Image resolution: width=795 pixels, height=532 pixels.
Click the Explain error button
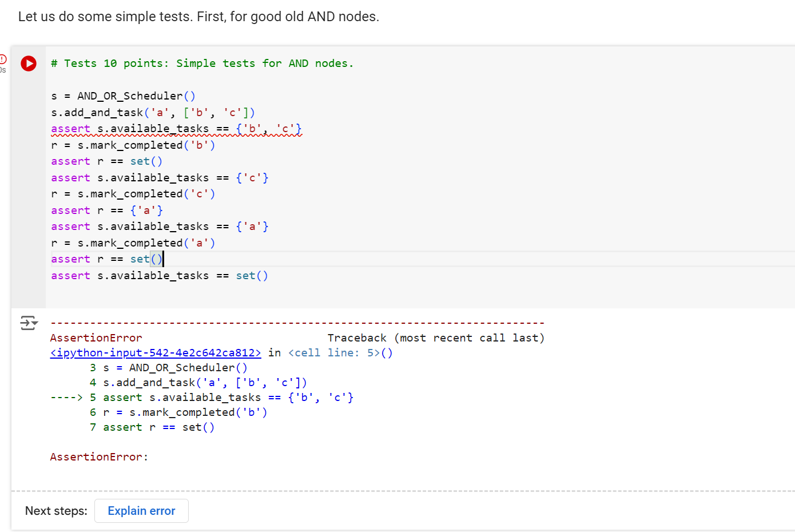click(141, 511)
